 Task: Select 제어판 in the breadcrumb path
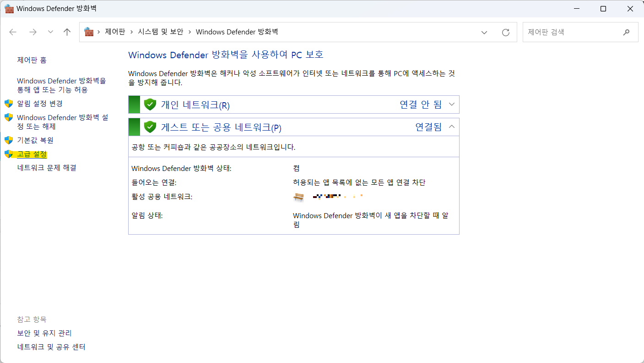coord(115,32)
